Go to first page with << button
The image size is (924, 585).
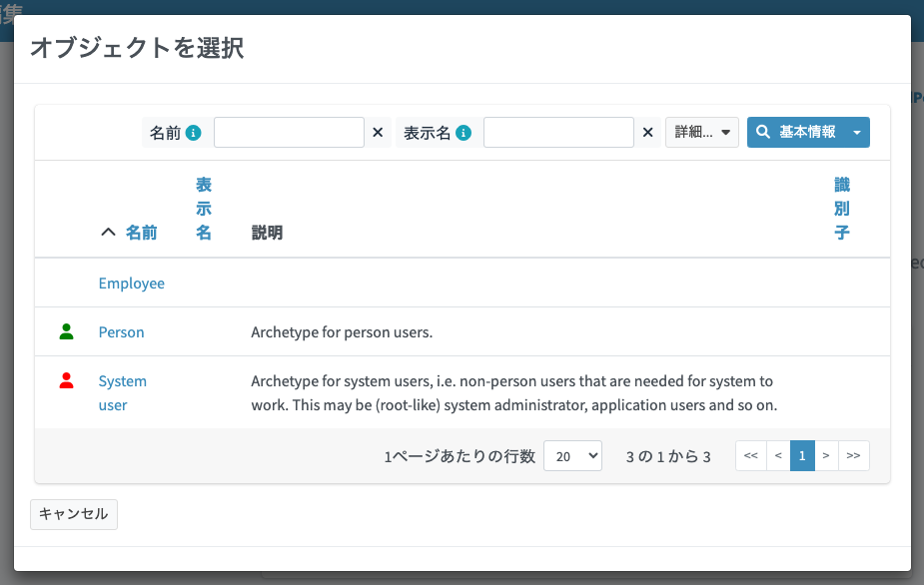pyautogui.click(x=751, y=455)
